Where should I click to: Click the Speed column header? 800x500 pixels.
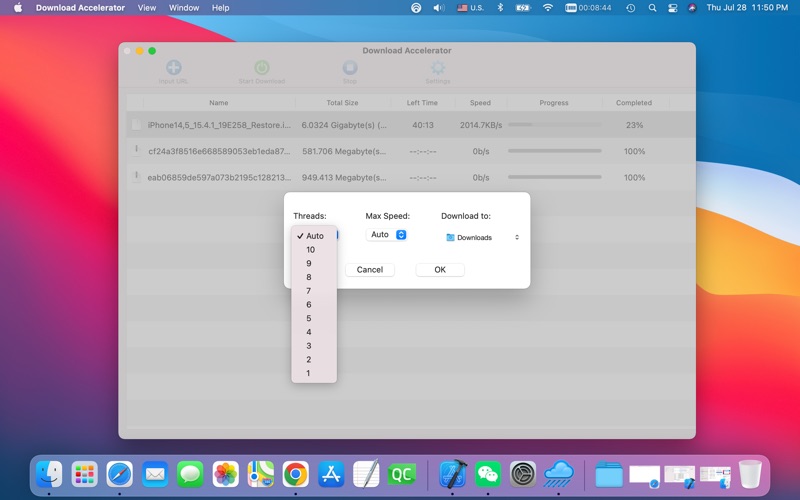480,103
